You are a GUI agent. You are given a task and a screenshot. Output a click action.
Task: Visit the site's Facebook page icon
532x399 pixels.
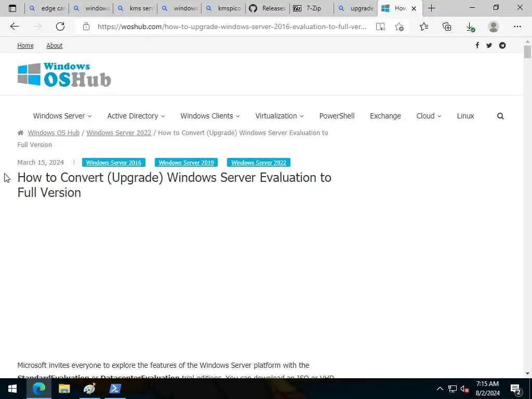[477, 45]
